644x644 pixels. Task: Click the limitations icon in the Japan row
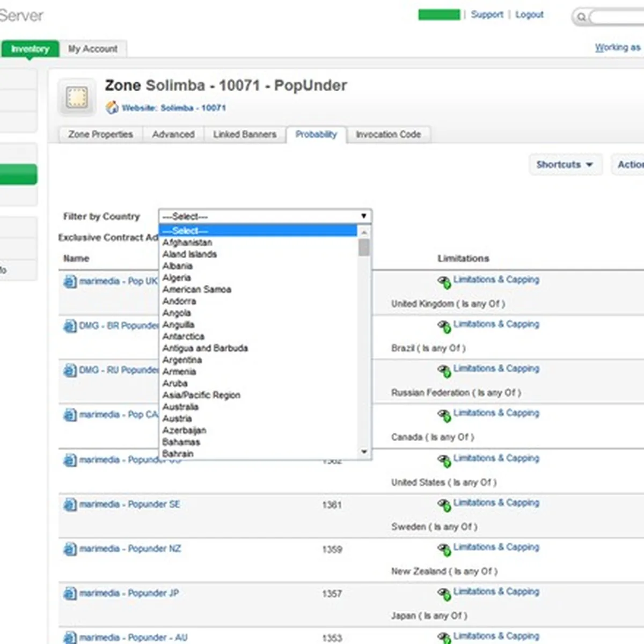pyautogui.click(x=444, y=594)
